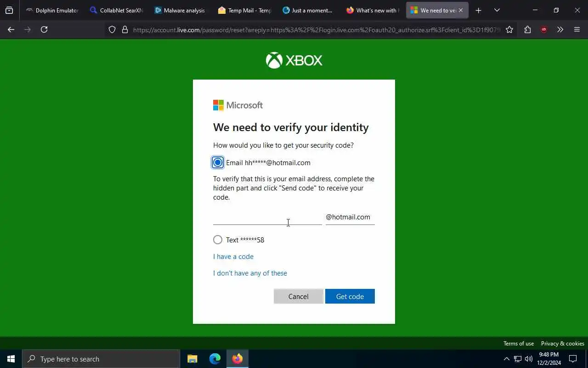Switch to Temp Mail tab
The width and height of the screenshot is (588, 368).
tap(244, 10)
